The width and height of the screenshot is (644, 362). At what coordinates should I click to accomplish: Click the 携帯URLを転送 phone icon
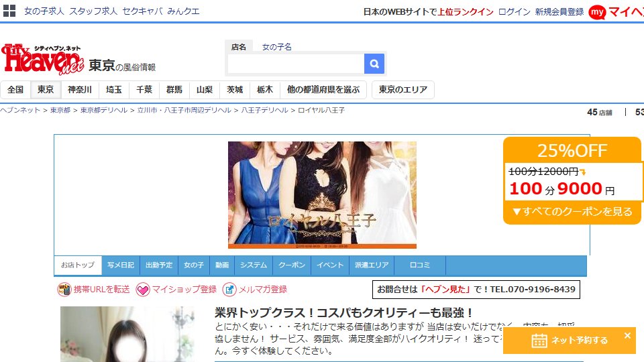[x=64, y=290]
